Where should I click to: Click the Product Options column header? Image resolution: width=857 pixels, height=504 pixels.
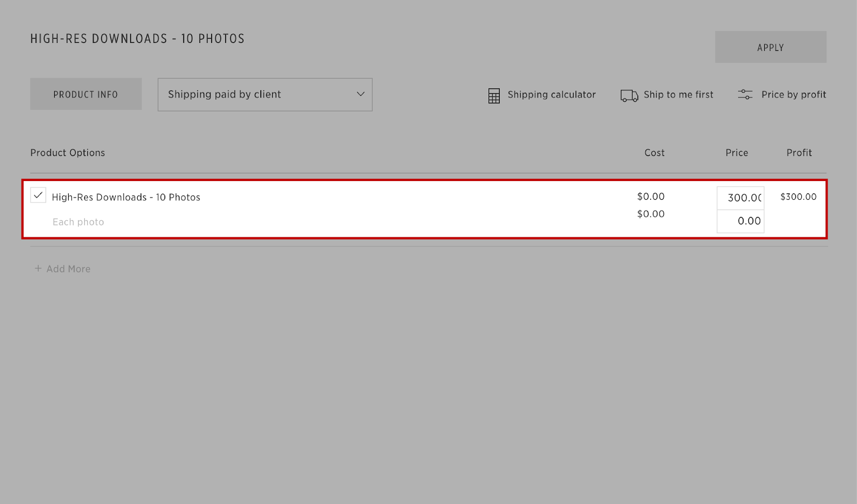click(67, 153)
